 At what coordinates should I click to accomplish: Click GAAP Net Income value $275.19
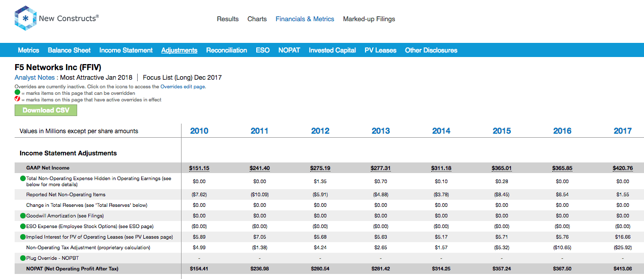[320, 168]
